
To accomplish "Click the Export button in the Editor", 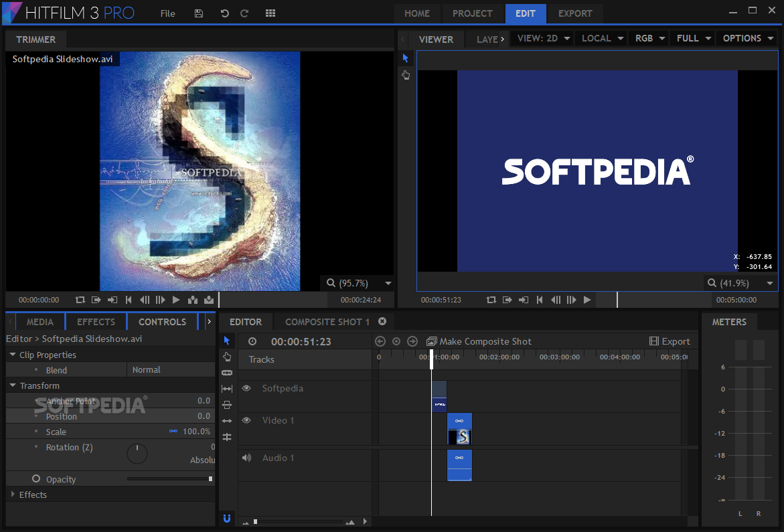I will [670, 341].
